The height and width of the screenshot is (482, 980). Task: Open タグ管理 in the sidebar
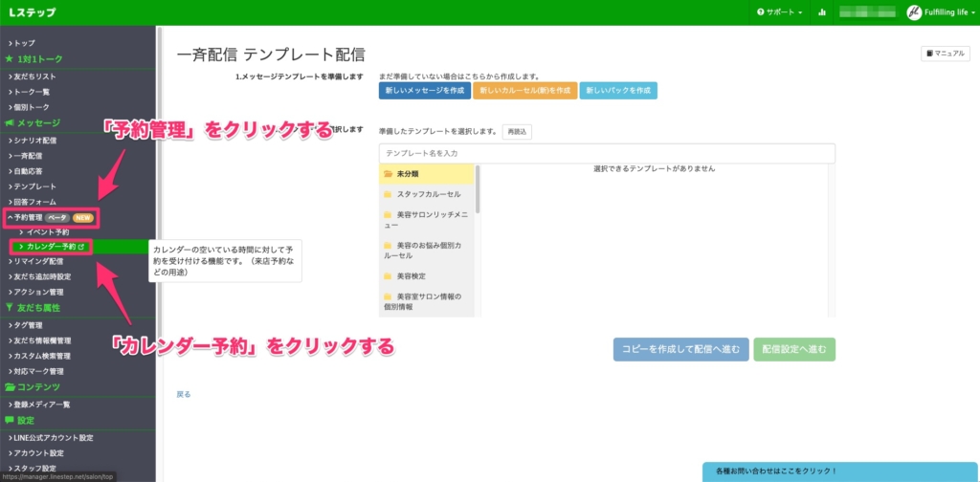pos(29,325)
